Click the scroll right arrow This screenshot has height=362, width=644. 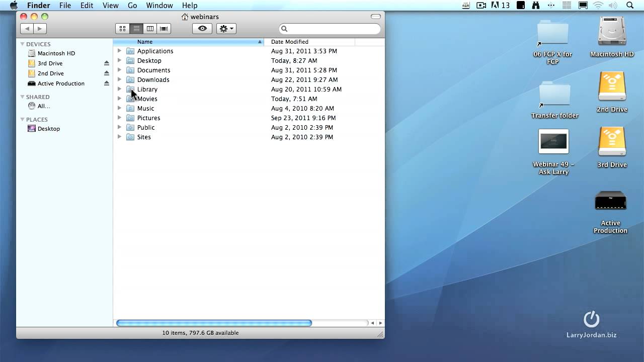pos(380,323)
